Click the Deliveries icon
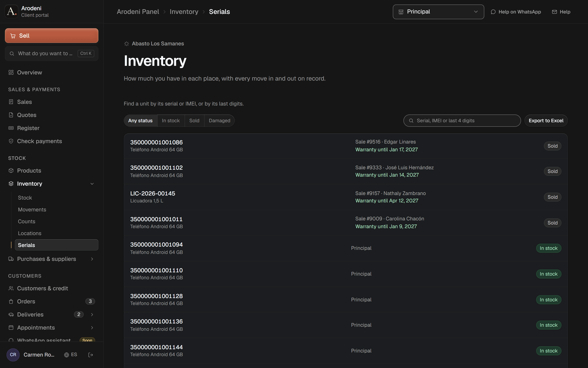The image size is (588, 368). [x=11, y=314]
